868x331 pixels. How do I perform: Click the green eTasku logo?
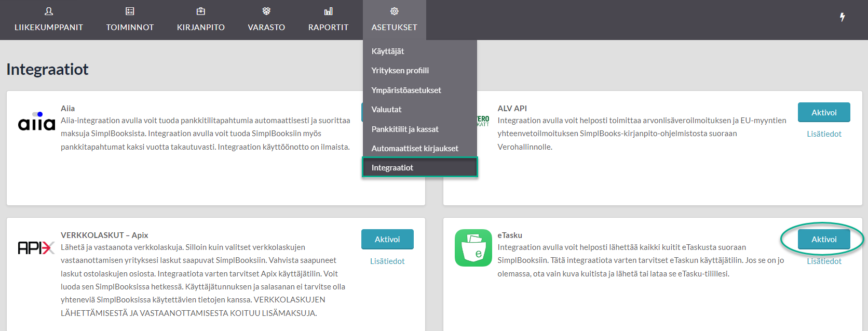(473, 248)
